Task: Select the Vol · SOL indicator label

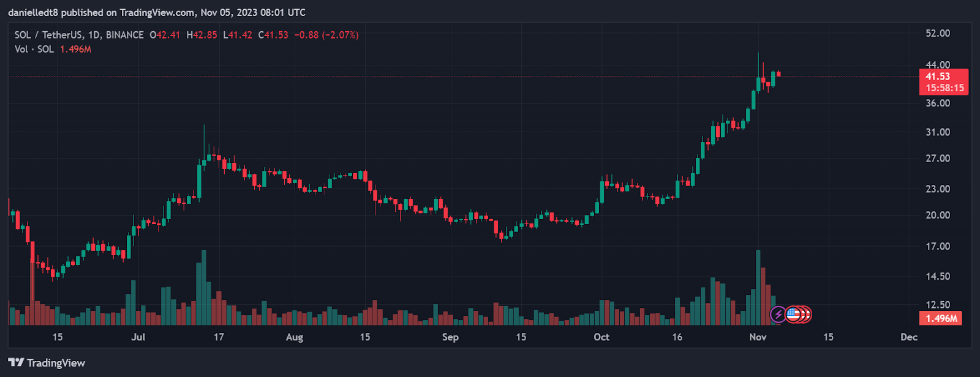Action: pyautogui.click(x=34, y=49)
